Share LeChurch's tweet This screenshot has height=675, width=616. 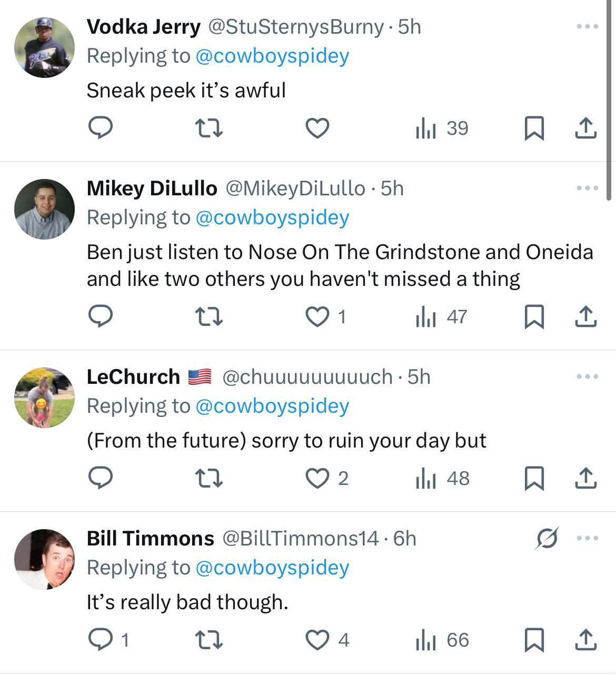point(585,478)
